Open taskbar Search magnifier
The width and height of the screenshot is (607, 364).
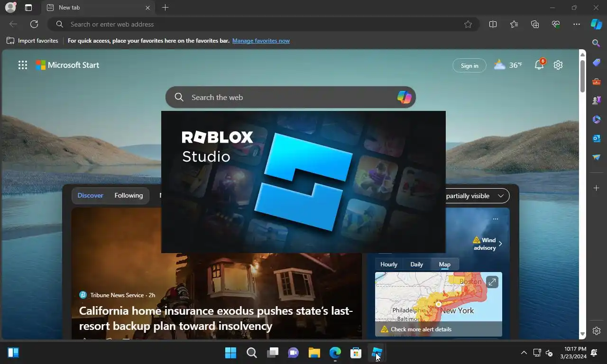[252, 353]
